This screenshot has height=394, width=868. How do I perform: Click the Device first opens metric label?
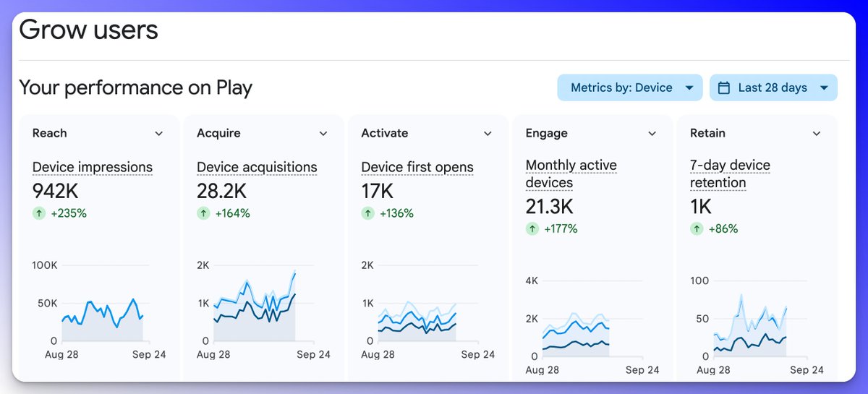point(417,167)
